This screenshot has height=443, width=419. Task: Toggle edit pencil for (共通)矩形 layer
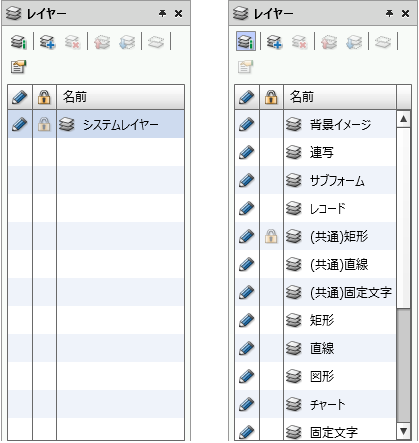(x=247, y=236)
